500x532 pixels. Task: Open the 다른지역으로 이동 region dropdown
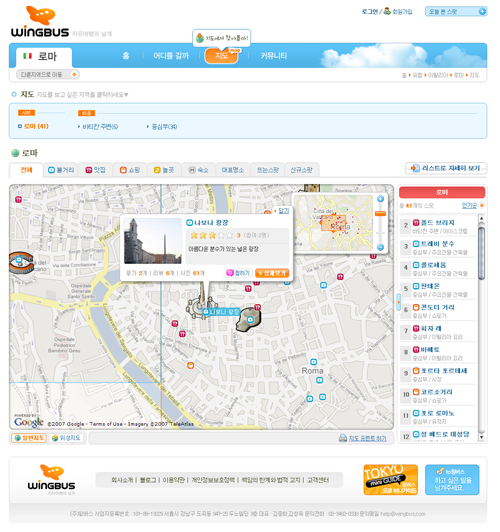48,75
